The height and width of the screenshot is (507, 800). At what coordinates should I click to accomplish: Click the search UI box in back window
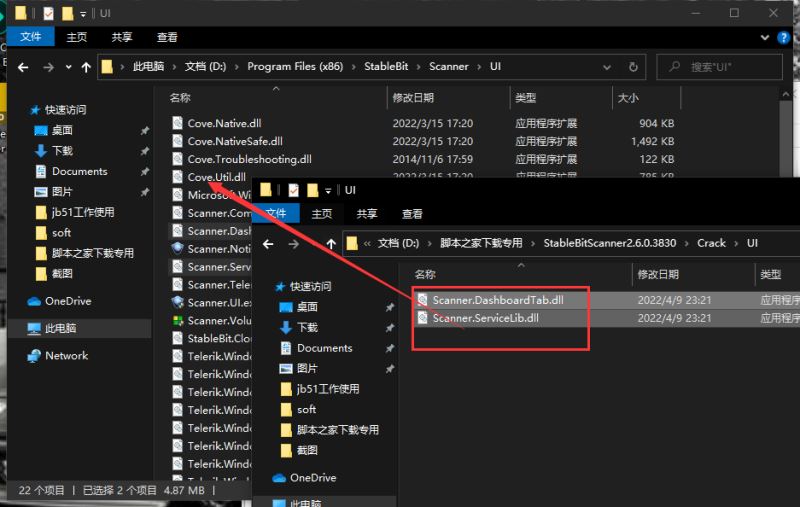click(x=719, y=67)
